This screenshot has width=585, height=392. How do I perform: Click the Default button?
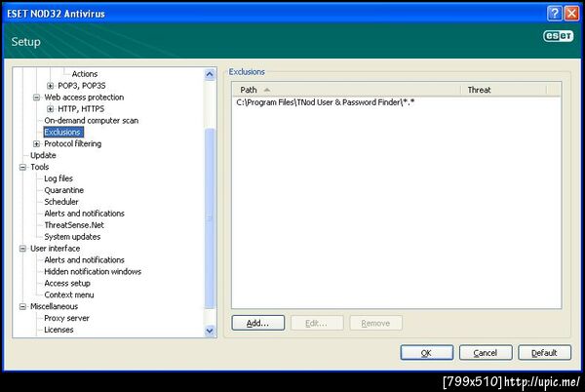coord(544,353)
